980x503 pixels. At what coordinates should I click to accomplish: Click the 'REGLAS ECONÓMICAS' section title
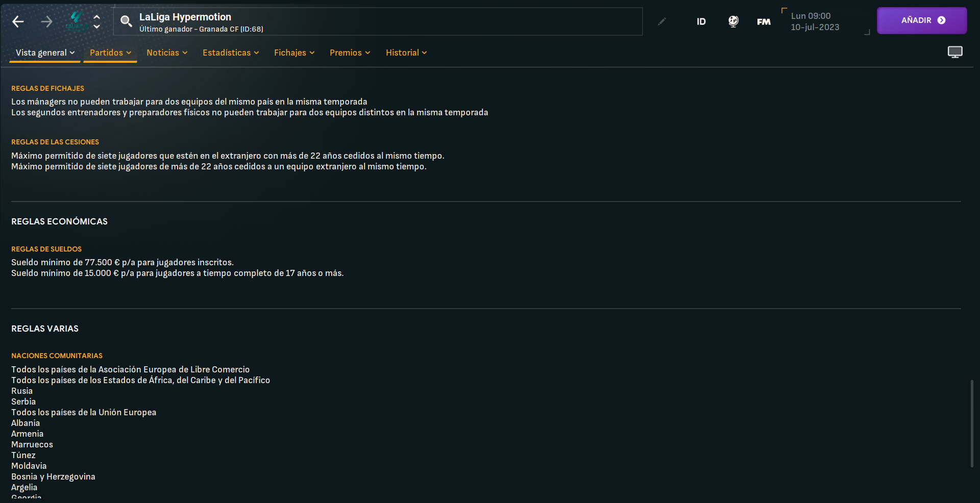[x=59, y=221]
